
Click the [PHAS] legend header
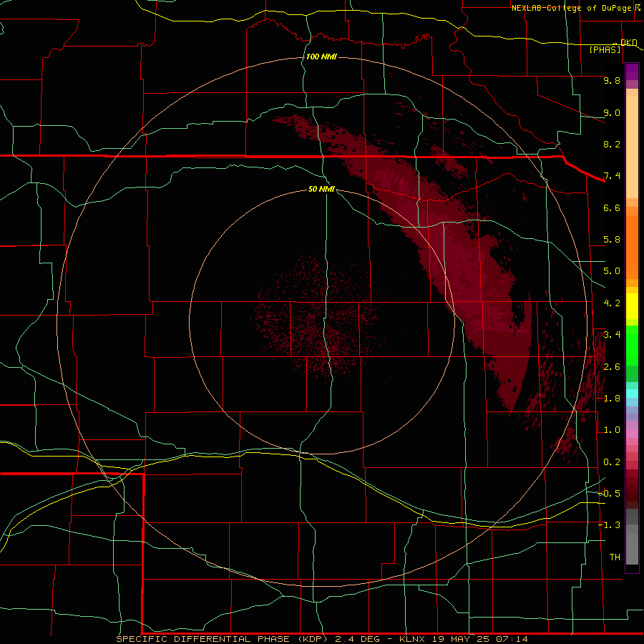pos(605,49)
